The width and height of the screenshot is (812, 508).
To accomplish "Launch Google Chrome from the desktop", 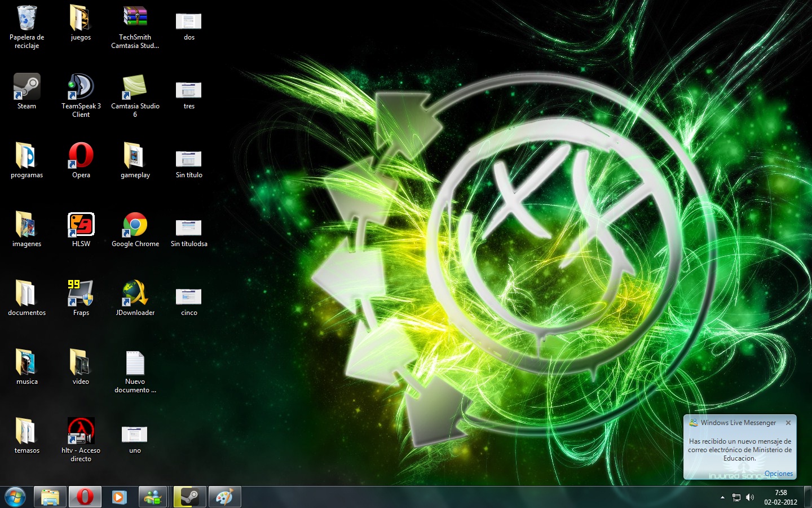I will click(135, 229).
